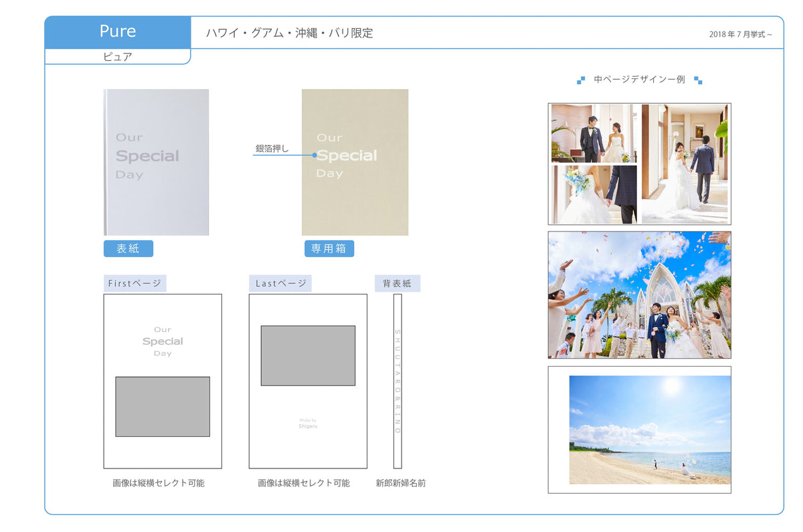Click the 表紙 blue label button
The image size is (803, 532).
128,249
